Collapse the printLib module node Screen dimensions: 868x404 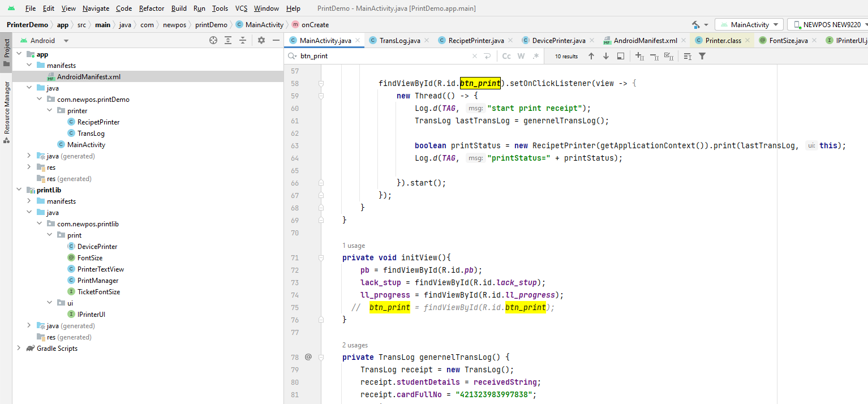coord(19,190)
